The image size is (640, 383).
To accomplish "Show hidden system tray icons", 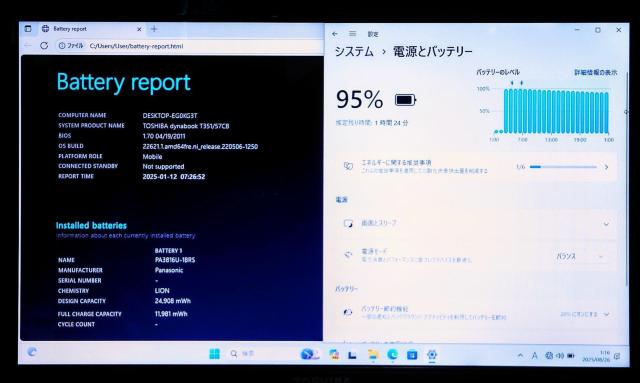I will [x=520, y=356].
